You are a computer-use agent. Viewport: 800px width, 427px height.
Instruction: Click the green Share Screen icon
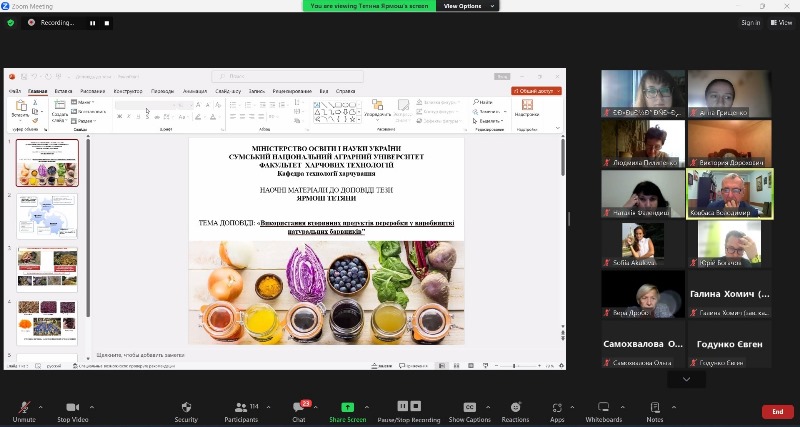347,407
